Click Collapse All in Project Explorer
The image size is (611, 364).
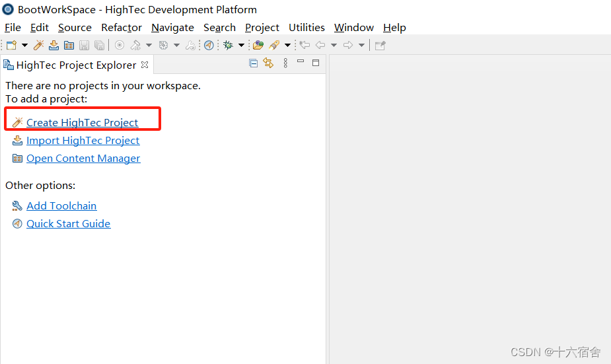253,63
